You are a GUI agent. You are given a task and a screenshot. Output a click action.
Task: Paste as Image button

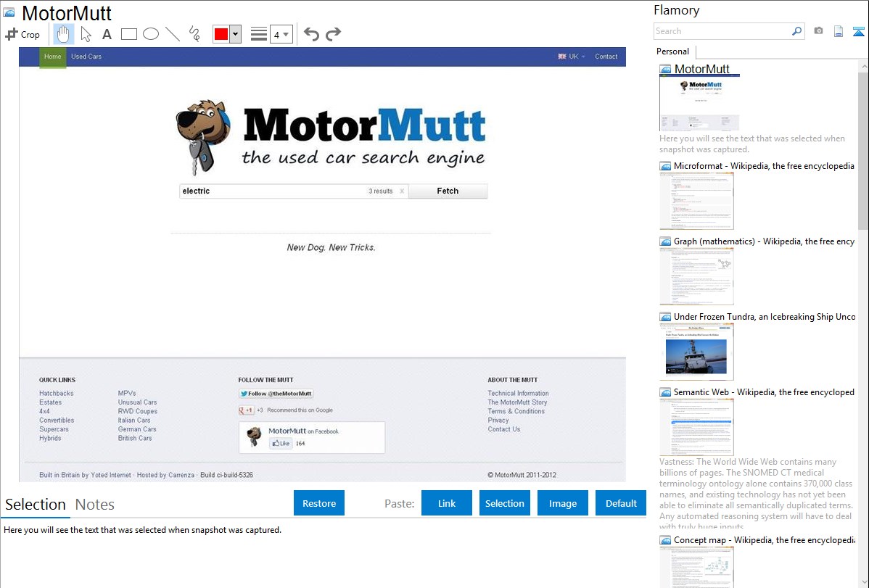[562, 503]
